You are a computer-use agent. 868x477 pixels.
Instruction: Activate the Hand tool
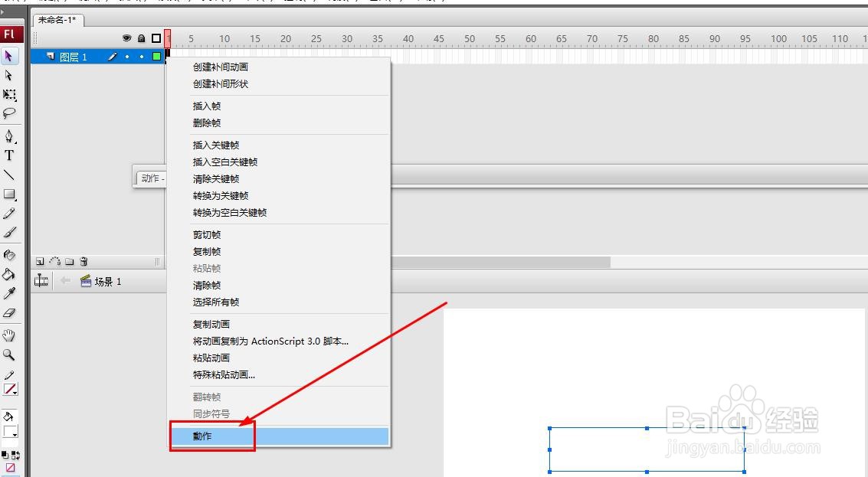click(x=9, y=335)
